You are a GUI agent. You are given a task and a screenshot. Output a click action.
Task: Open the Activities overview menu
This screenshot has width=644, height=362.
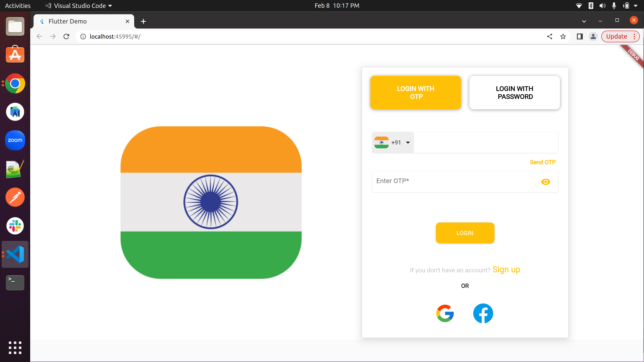17,5
